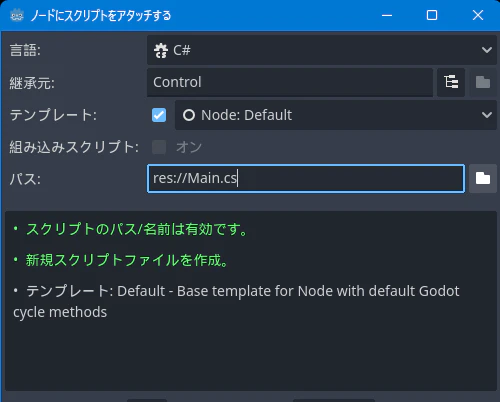Viewport: 500px width, 402px height.
Task: Uncheck the テンプレート checkbox
Action: 159,115
